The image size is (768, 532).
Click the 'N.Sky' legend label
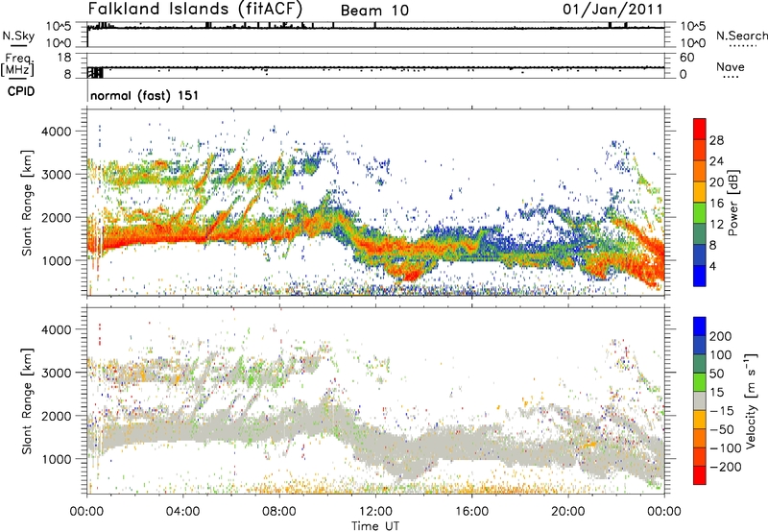tap(18, 36)
